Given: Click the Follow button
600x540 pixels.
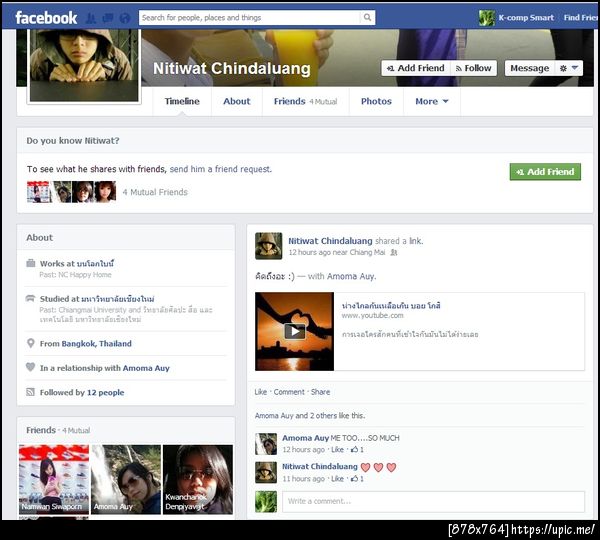Looking at the screenshot, I should [x=473, y=68].
